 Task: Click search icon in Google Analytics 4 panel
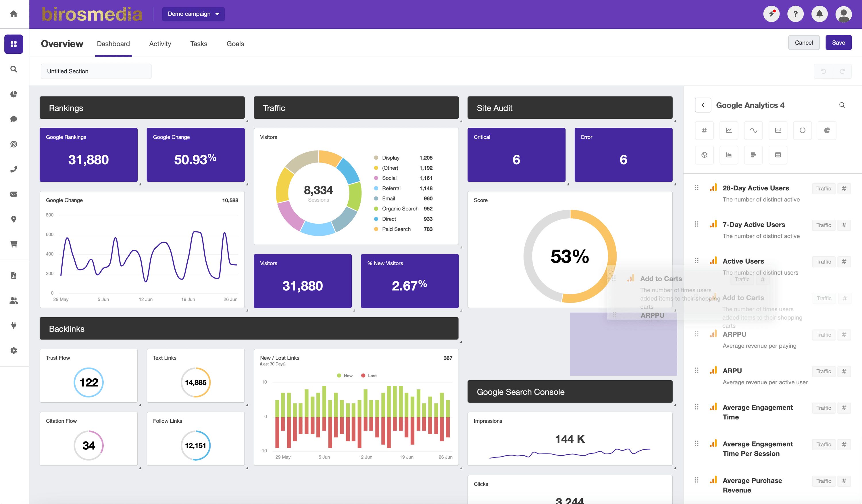[842, 105]
